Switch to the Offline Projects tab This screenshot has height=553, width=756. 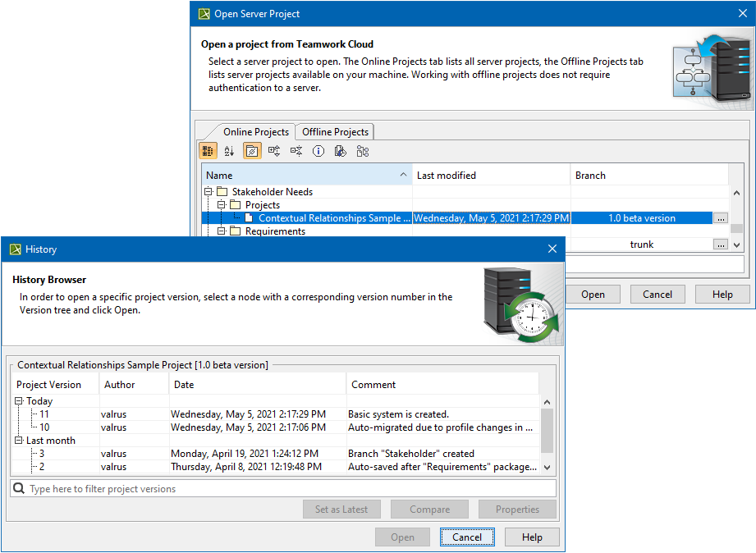[335, 131]
